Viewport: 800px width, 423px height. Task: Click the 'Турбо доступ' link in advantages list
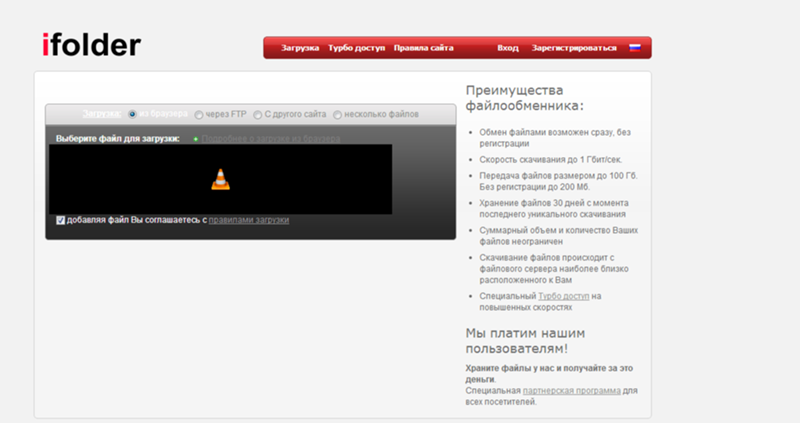563,296
